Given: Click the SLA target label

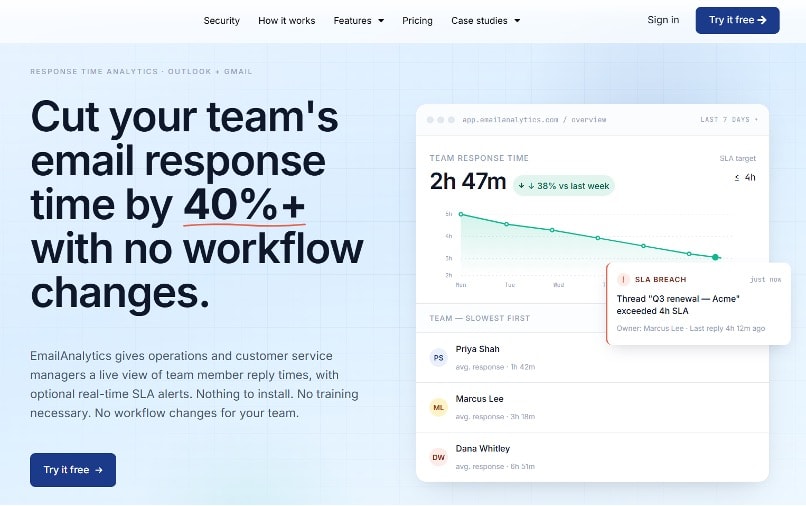Looking at the screenshot, I should [x=738, y=158].
